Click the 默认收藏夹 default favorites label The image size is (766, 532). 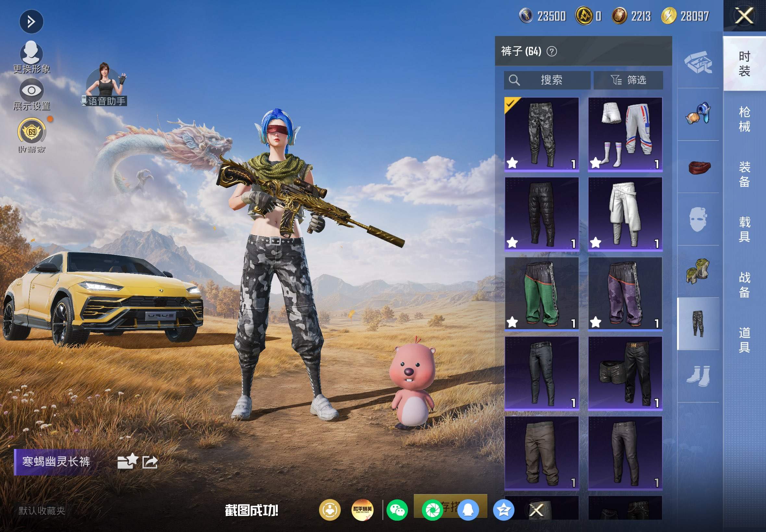(42, 511)
